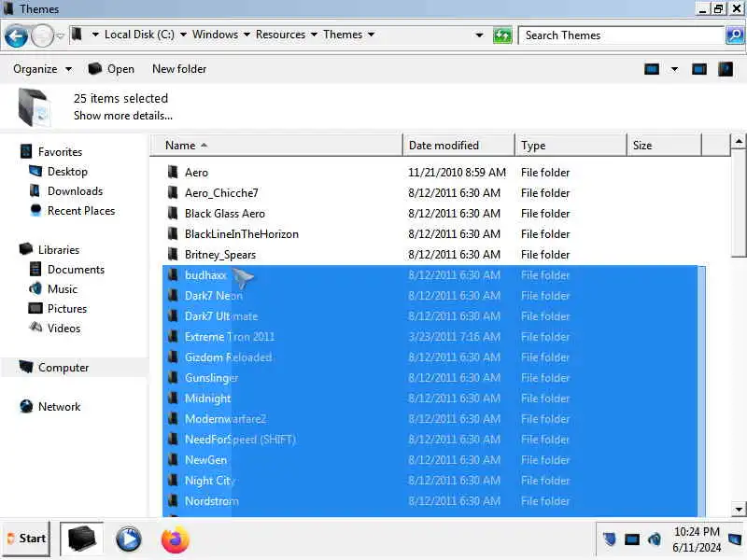
Task: Change your view icon
Action: click(651, 69)
